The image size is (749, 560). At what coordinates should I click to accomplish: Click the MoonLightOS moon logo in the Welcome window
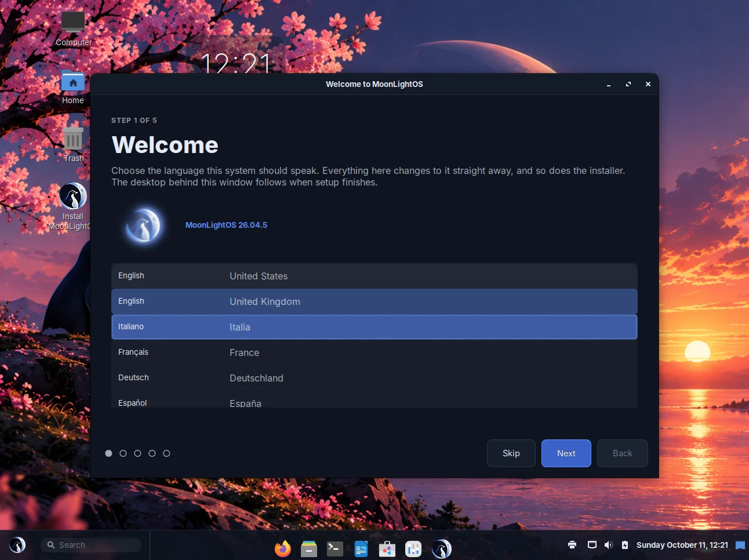tap(143, 226)
